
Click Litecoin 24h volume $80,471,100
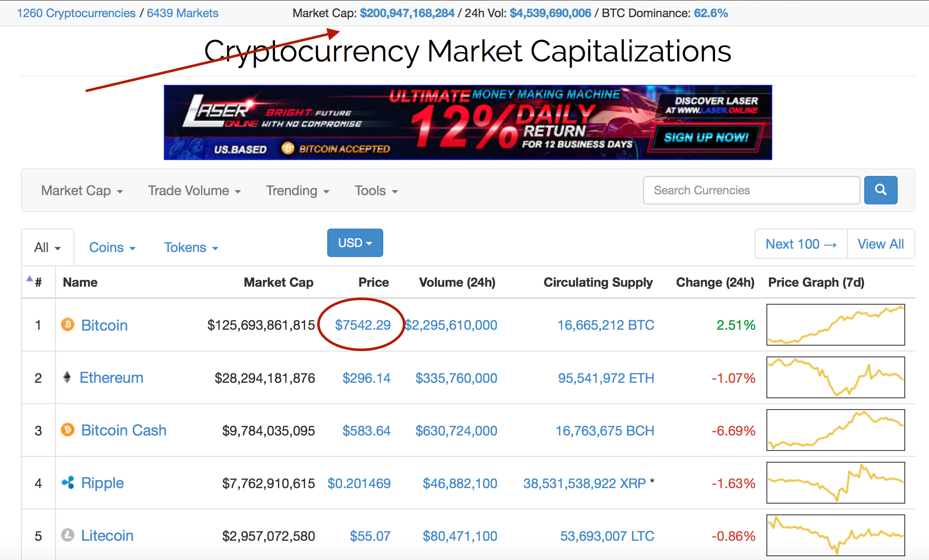(460, 536)
